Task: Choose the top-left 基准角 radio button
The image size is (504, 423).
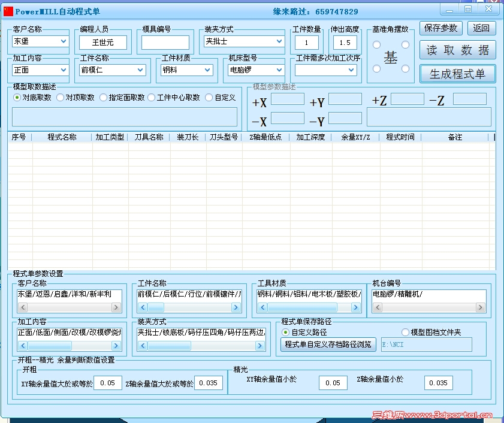Action: pyautogui.click(x=377, y=45)
